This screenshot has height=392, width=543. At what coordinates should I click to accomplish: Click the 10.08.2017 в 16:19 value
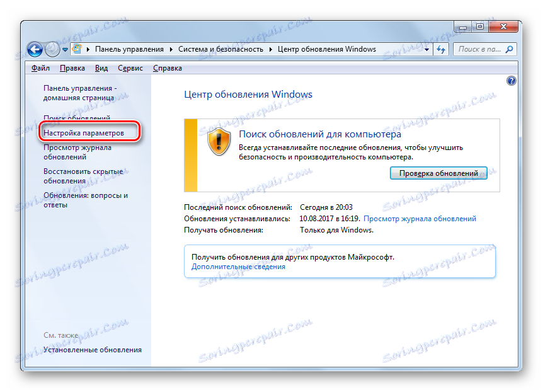click(329, 219)
